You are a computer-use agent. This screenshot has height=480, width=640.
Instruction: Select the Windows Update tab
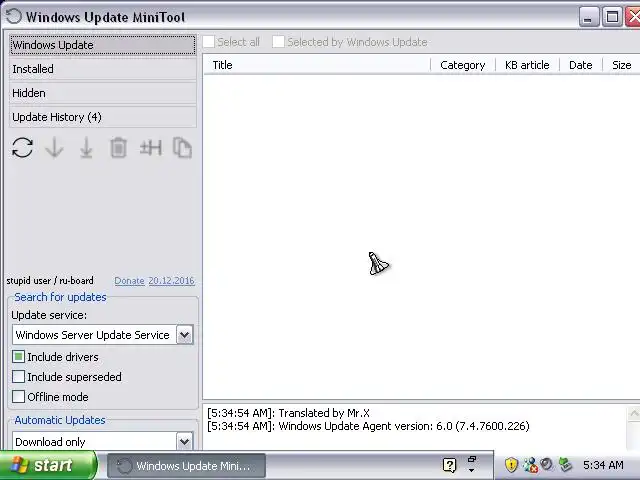(x=102, y=45)
